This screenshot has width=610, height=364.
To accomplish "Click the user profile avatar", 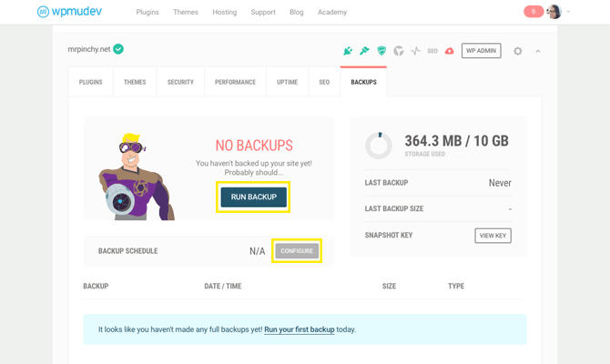I will (x=554, y=12).
